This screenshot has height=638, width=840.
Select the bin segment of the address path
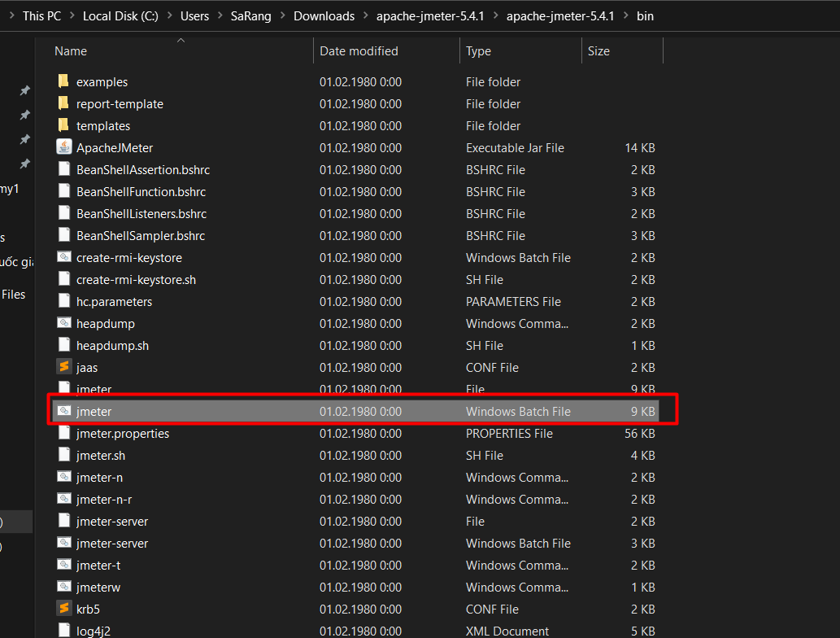(x=645, y=16)
